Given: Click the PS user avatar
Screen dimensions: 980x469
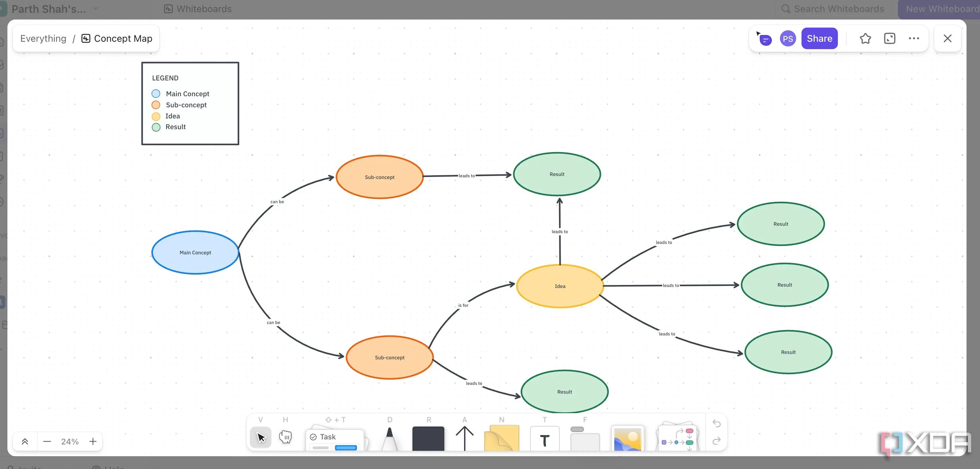Looking at the screenshot, I should 788,38.
